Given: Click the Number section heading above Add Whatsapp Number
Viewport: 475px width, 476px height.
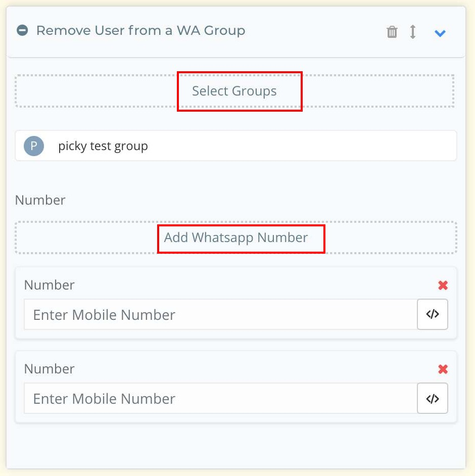Looking at the screenshot, I should [x=40, y=200].
